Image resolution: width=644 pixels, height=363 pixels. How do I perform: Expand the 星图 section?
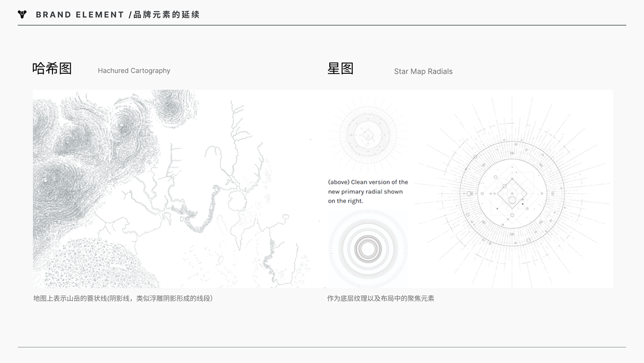pos(340,68)
